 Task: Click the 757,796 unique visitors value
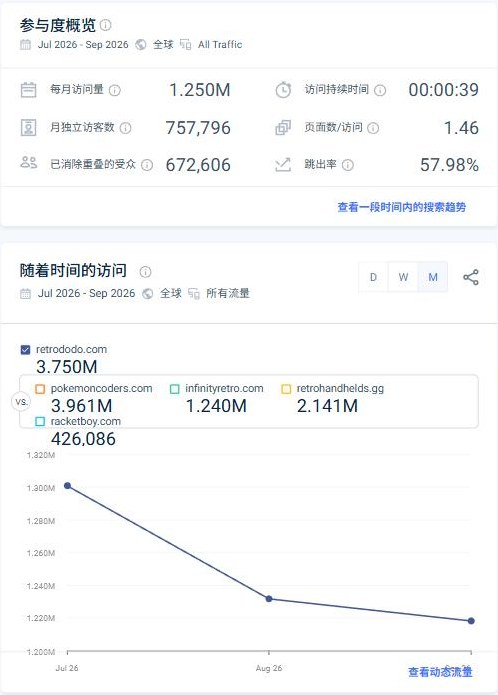198,128
